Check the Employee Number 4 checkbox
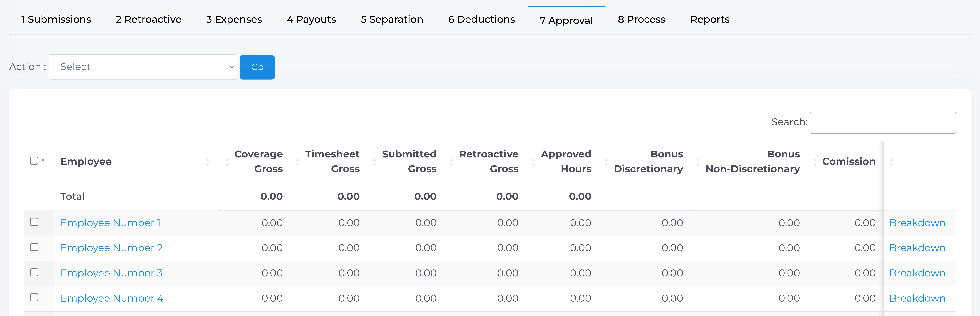Image resolution: width=980 pixels, height=316 pixels. point(34,297)
